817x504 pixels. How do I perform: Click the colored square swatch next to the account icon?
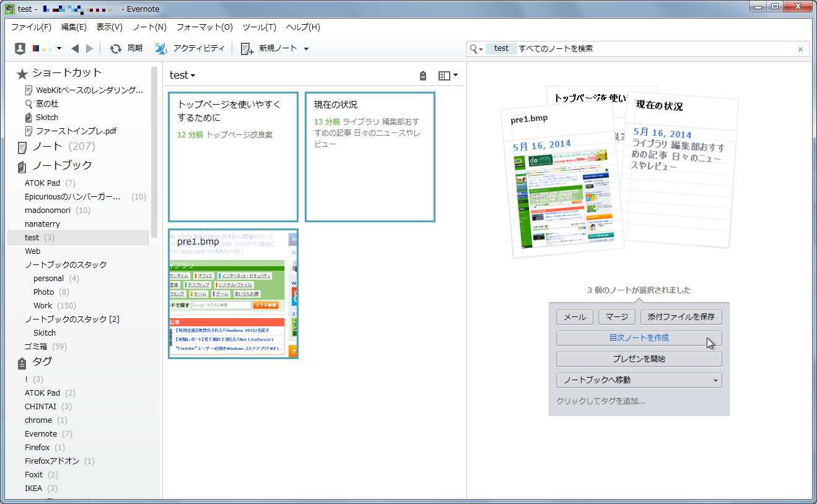tap(36, 48)
